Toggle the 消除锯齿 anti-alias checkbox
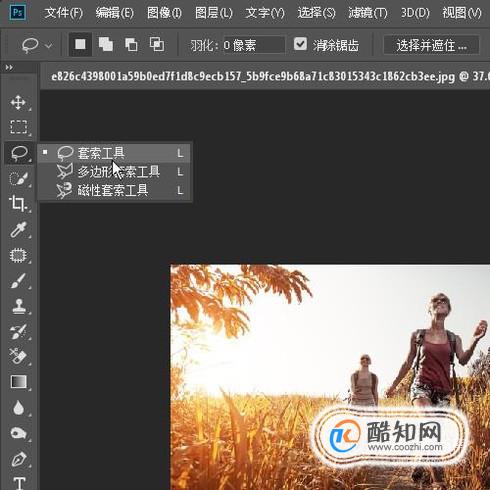The width and height of the screenshot is (490, 490). pyautogui.click(x=300, y=44)
